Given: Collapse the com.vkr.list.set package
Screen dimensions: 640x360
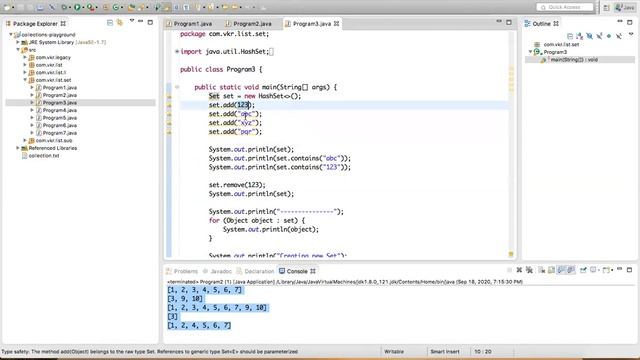Looking at the screenshot, I should click(25, 80).
